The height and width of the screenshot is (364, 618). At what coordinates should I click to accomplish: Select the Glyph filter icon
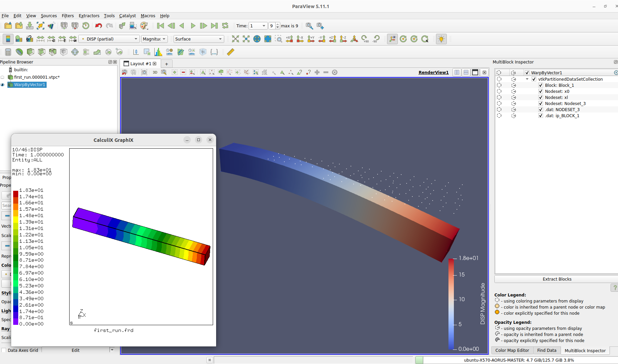(75, 52)
